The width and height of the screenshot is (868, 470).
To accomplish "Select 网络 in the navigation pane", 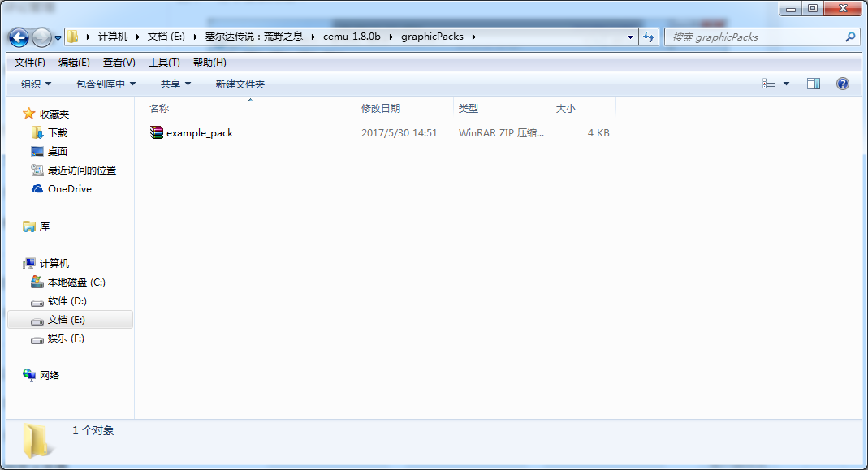I will click(50, 375).
